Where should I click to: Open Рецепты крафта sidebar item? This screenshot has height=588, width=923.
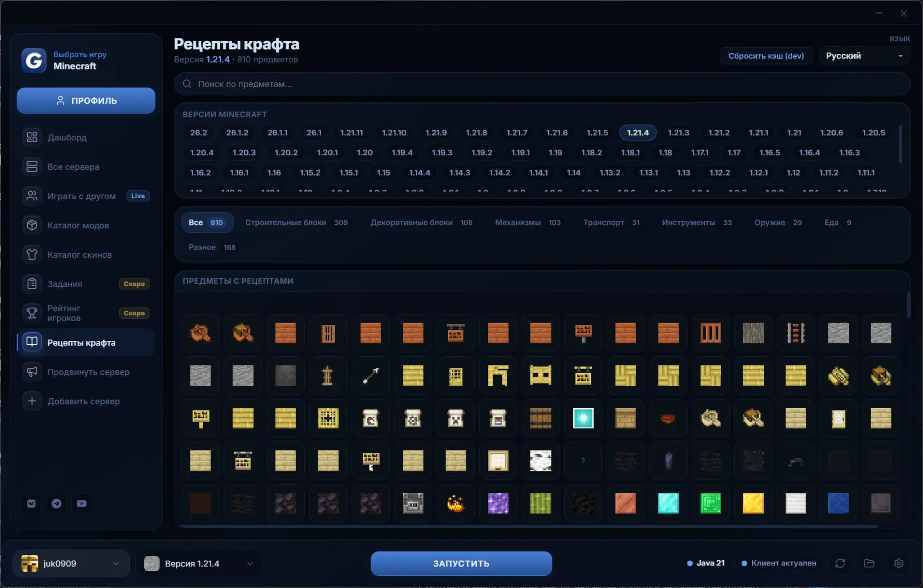click(x=86, y=343)
